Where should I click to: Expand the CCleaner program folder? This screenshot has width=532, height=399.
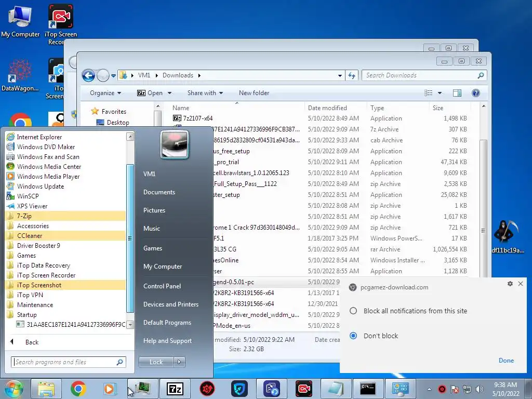point(66,235)
